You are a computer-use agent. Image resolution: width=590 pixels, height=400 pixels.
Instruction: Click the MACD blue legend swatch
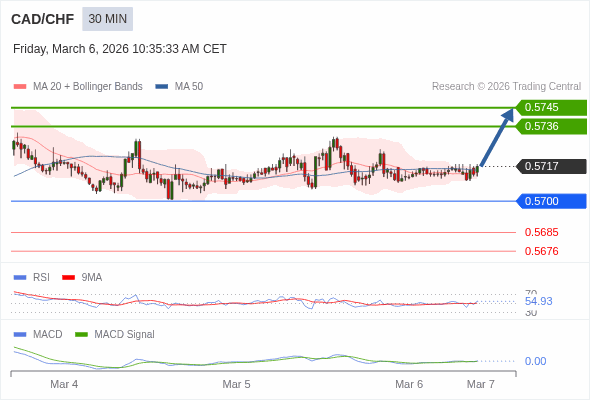(x=20, y=335)
